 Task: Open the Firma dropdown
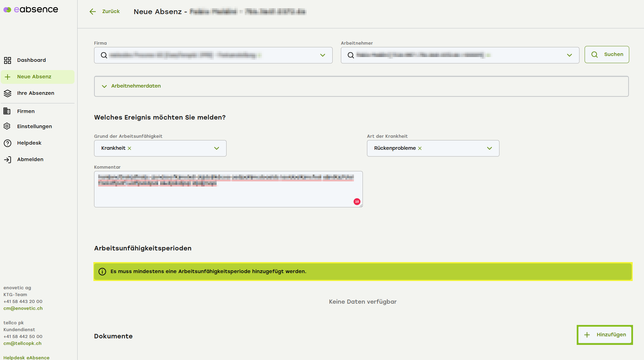coord(322,55)
